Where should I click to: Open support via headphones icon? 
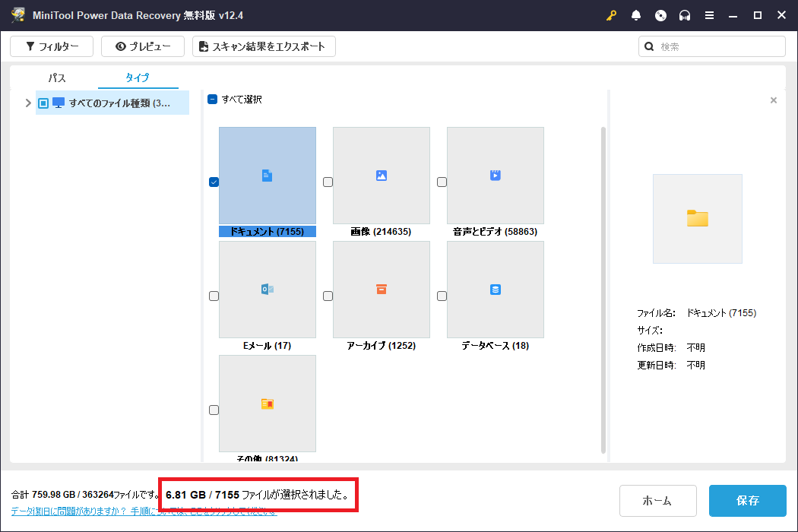point(685,15)
